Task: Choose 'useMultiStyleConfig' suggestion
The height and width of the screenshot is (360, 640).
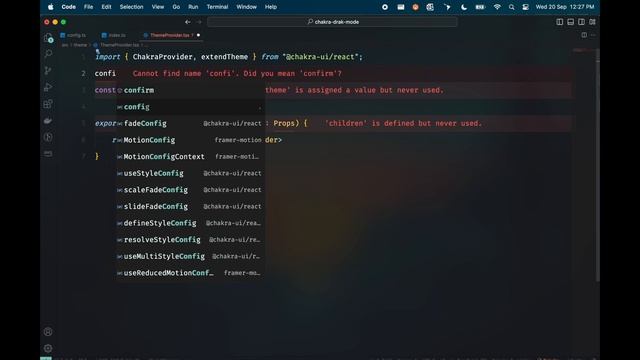Action: (191, 256)
